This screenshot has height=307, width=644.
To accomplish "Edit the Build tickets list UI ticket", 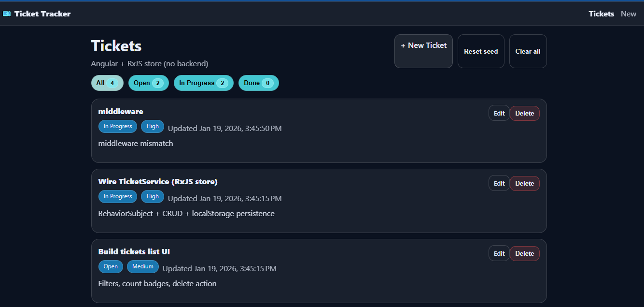I will tap(499, 253).
